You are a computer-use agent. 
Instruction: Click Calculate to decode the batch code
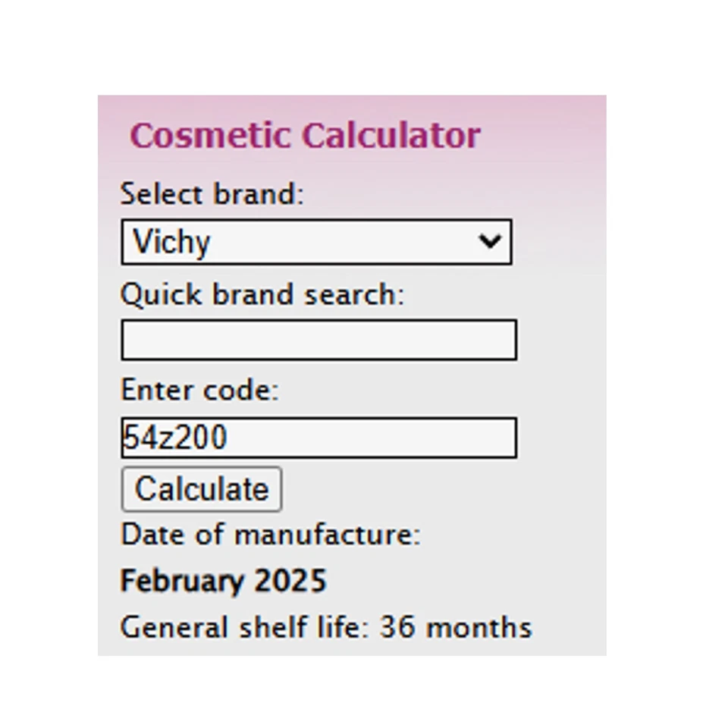pos(201,488)
